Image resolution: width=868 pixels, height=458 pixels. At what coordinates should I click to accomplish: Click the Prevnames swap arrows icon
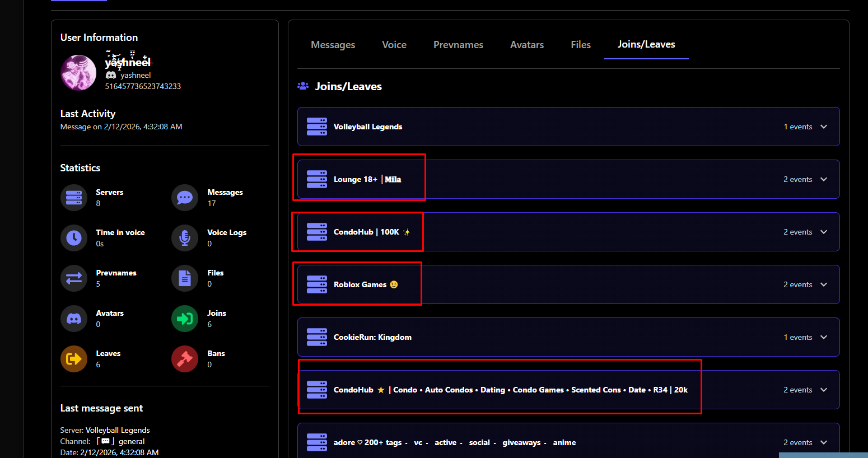coord(74,278)
